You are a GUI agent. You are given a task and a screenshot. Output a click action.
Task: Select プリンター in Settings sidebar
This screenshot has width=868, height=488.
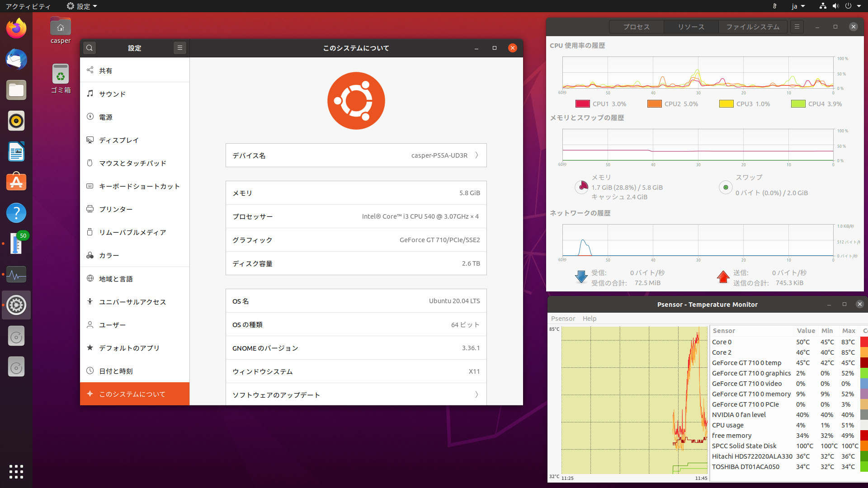click(135, 209)
